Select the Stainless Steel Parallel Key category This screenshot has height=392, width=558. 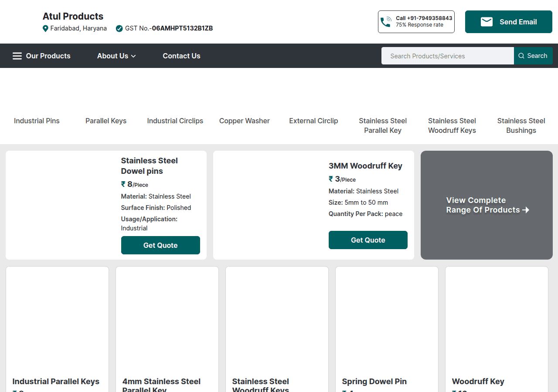(x=383, y=125)
